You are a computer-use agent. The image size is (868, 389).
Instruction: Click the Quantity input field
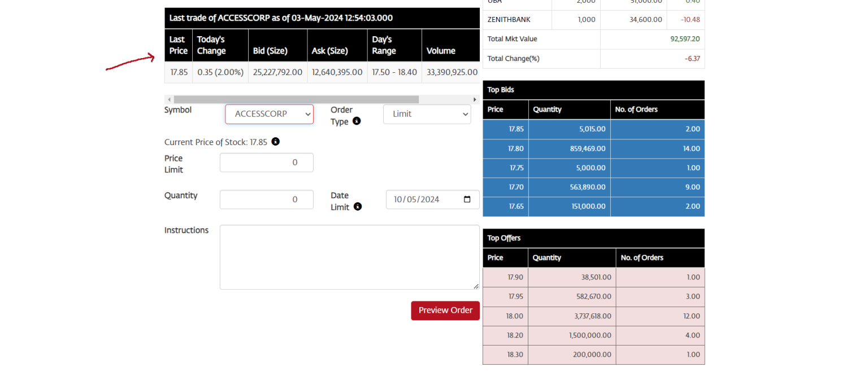click(266, 199)
